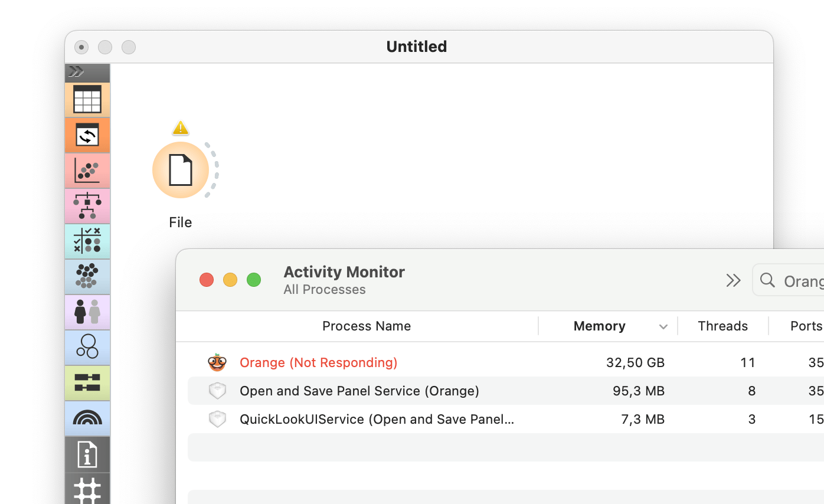The width and height of the screenshot is (824, 504).
Task: Select the Orange (Not Responding) process
Action: point(506,362)
